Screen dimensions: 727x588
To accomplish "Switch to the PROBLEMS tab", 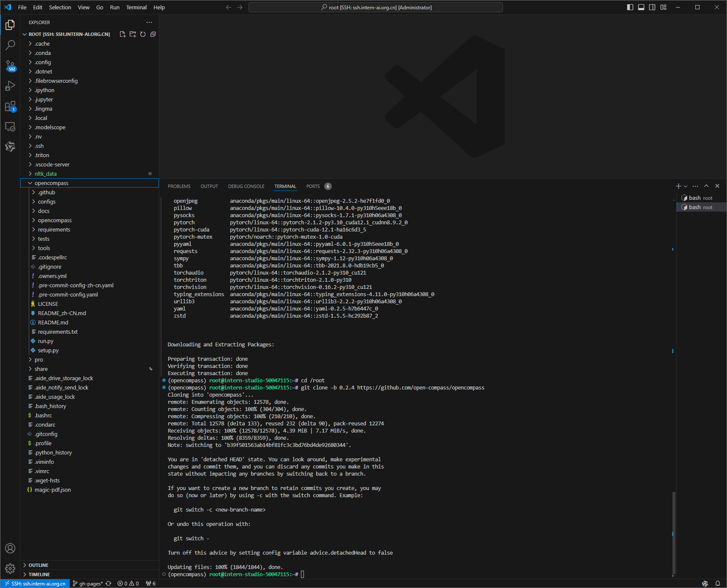I will 179,186.
